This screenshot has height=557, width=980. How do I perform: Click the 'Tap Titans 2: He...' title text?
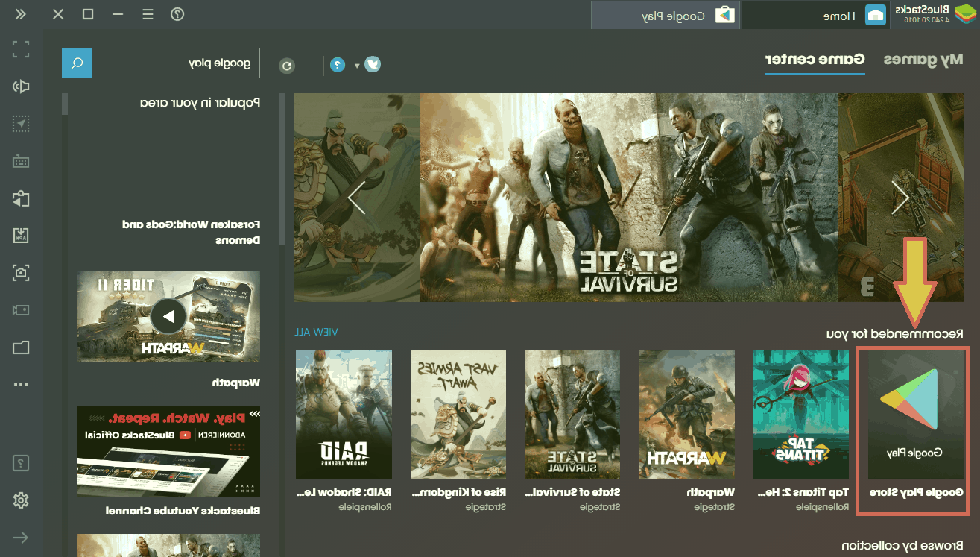point(803,492)
